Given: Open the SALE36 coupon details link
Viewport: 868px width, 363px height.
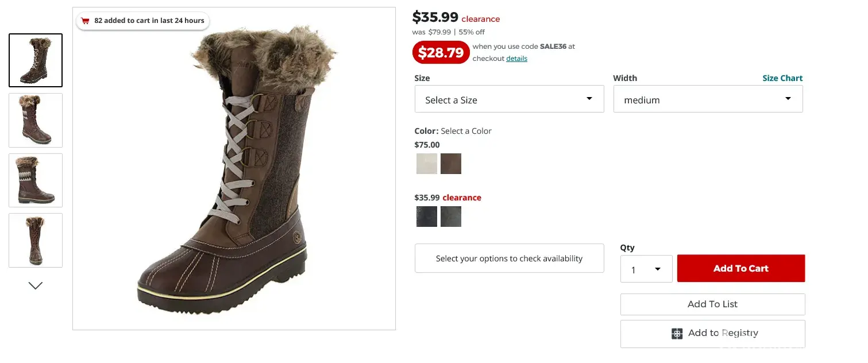Looking at the screenshot, I should pyautogui.click(x=516, y=59).
